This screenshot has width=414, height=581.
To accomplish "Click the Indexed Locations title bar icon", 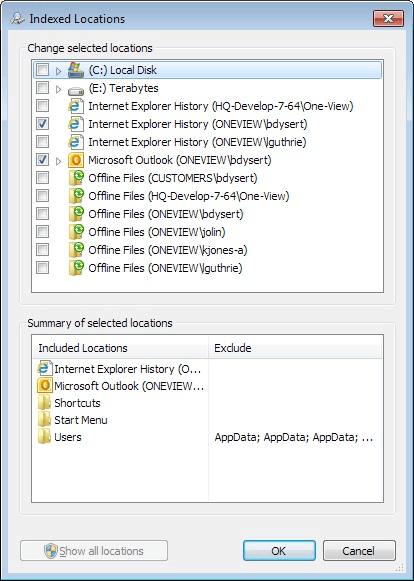I will (17, 19).
